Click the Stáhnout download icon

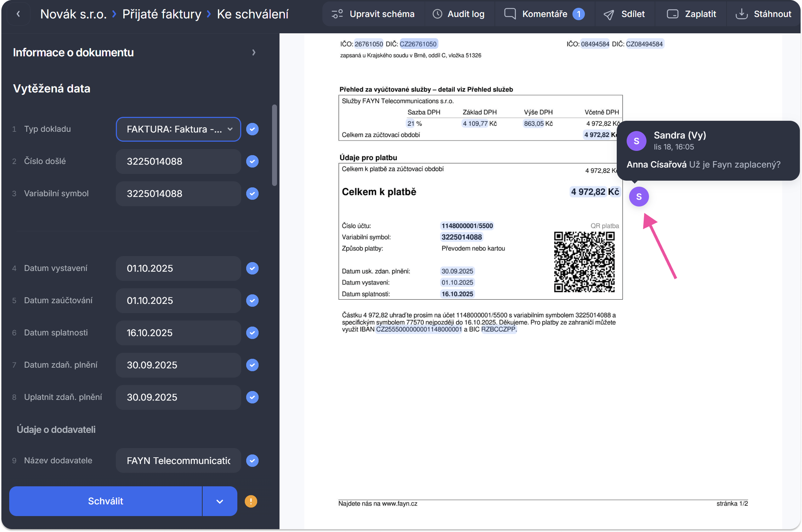(x=741, y=14)
